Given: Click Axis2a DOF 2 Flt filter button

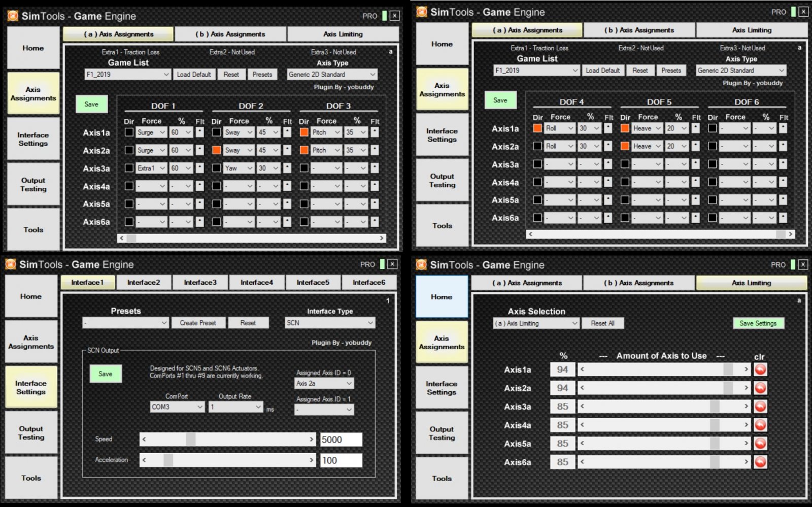Looking at the screenshot, I should point(287,150).
